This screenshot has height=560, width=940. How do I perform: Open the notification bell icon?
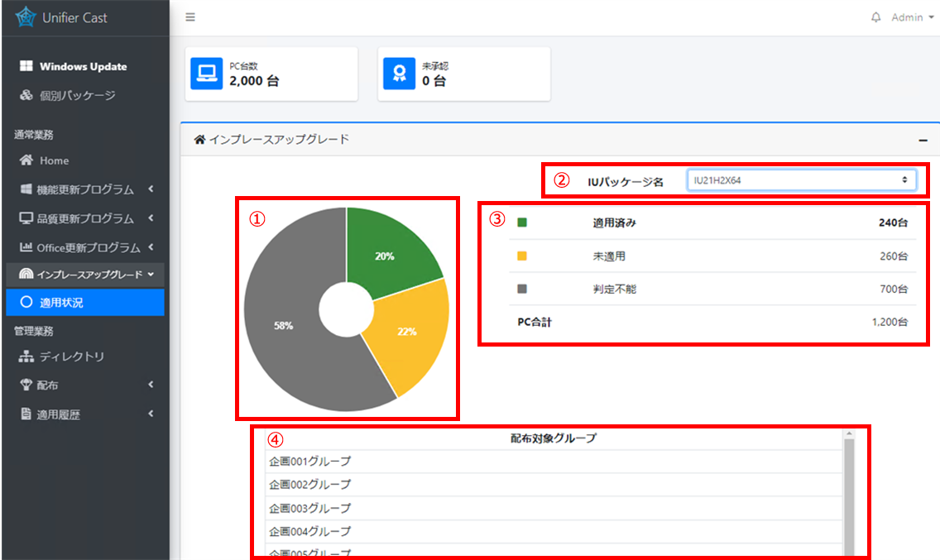876,17
